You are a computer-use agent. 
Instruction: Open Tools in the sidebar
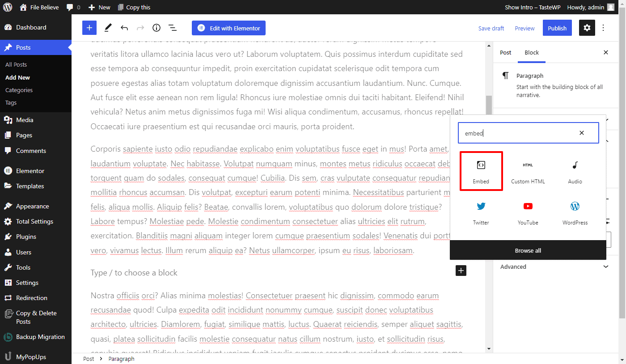tap(36, 267)
